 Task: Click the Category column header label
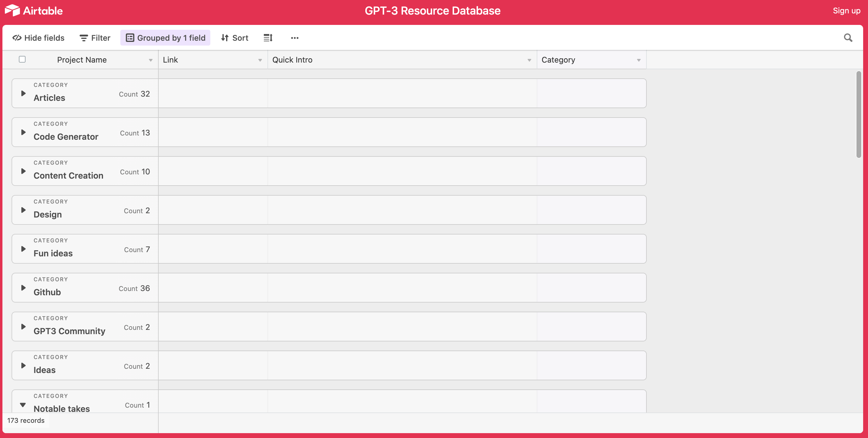coord(558,60)
